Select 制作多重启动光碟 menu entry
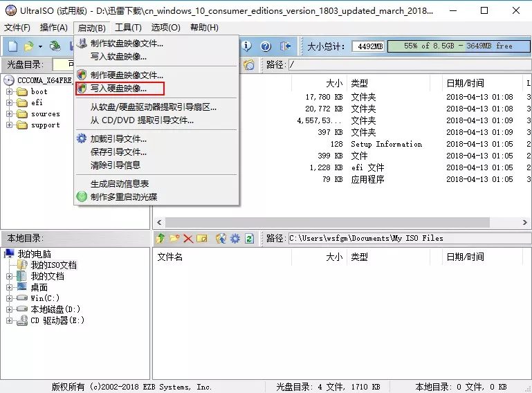The height and width of the screenshot is (393, 532). [x=156, y=197]
